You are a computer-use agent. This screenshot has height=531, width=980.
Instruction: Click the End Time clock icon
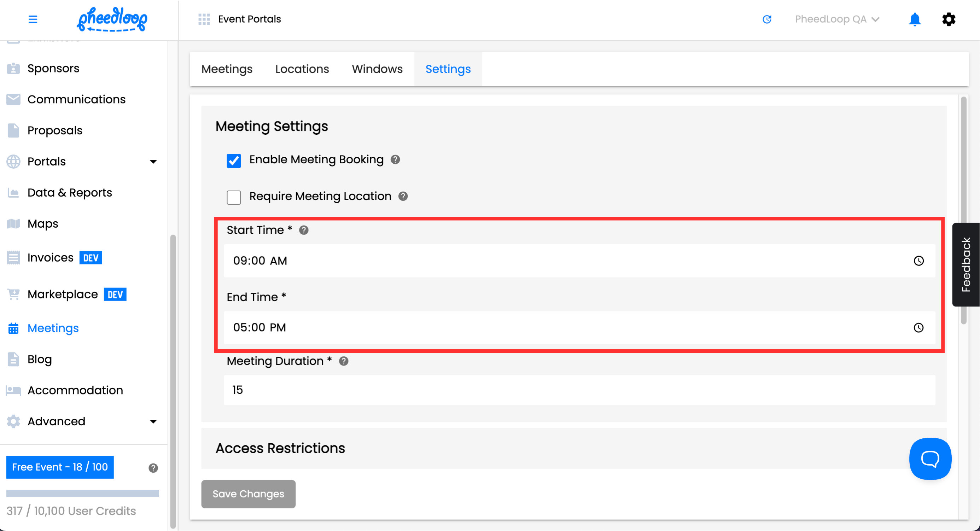[918, 327]
